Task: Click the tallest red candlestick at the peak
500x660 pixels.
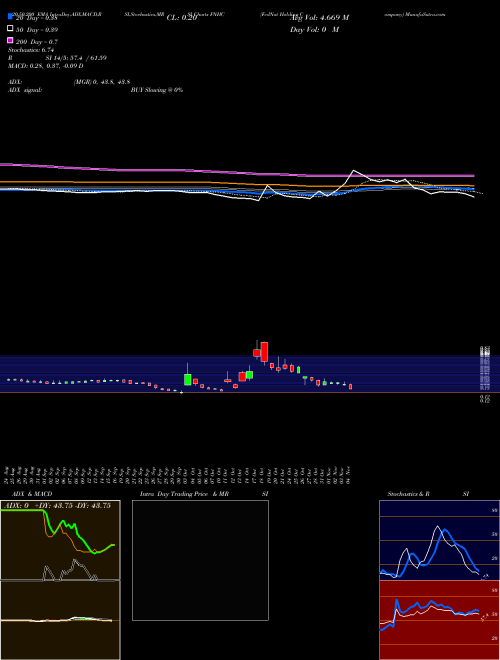Action: (264, 352)
